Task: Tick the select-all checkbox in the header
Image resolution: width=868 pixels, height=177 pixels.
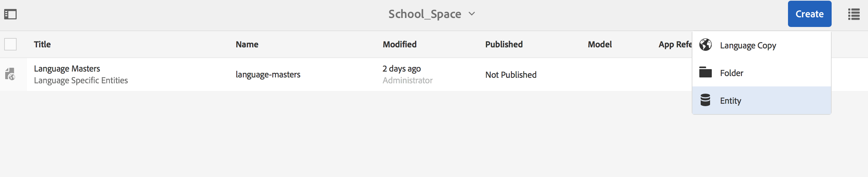Action: click(10, 44)
